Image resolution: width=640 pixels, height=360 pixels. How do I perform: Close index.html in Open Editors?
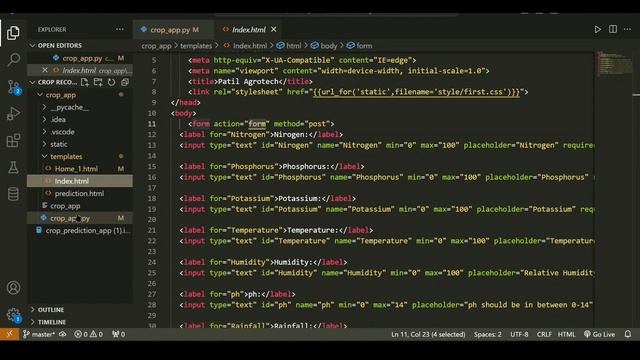coord(45,70)
